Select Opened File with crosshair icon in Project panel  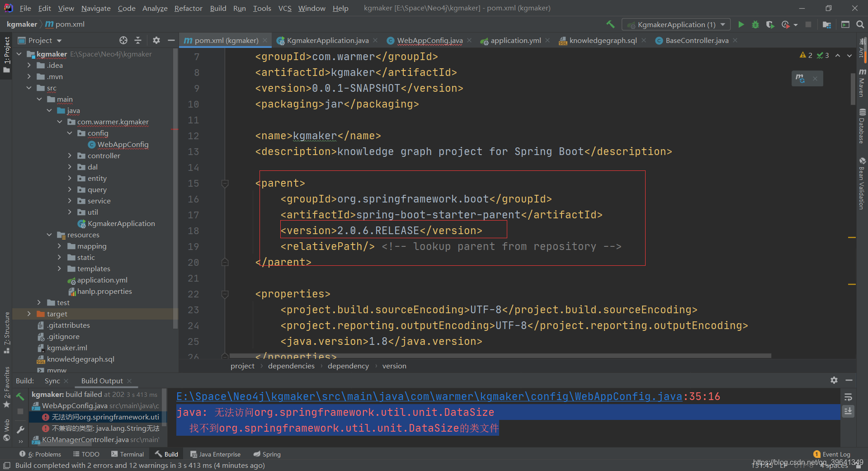123,40
